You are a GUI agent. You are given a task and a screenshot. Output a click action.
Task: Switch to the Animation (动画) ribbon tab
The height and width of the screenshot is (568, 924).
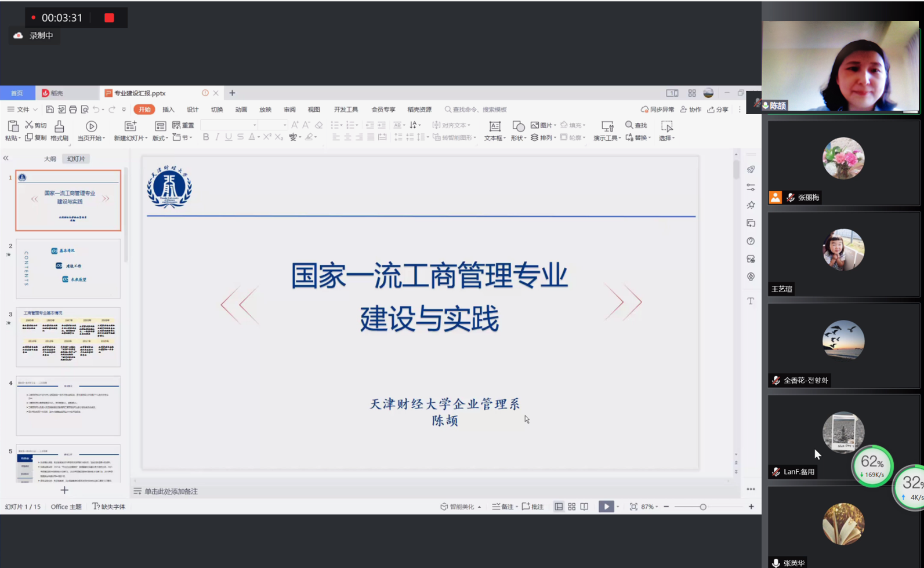coord(241,110)
